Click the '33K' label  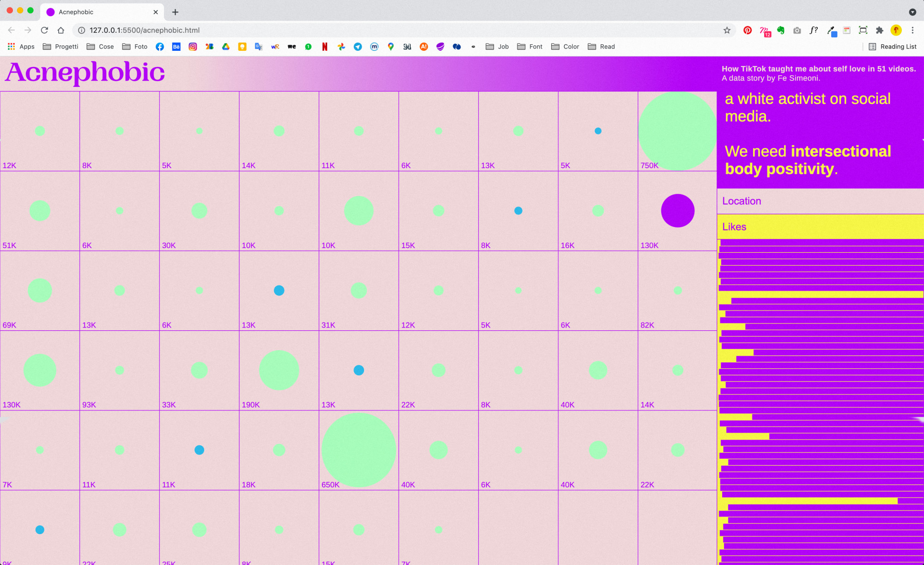169,405
